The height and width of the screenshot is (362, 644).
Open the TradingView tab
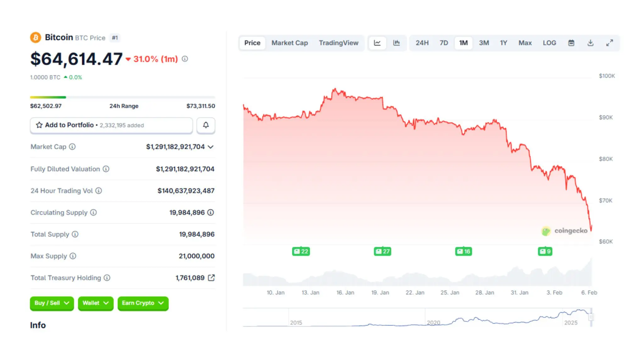[338, 43]
